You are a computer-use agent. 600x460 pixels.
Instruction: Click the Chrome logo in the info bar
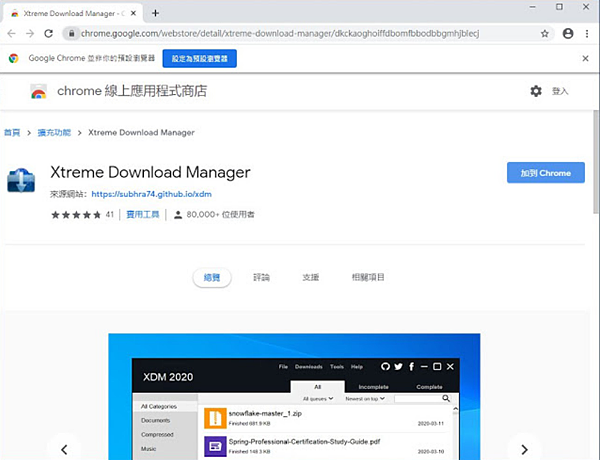coord(13,58)
